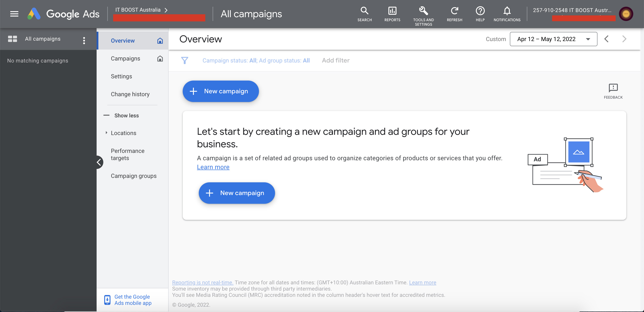
Task: Open the Reports icon
Action: click(x=392, y=11)
